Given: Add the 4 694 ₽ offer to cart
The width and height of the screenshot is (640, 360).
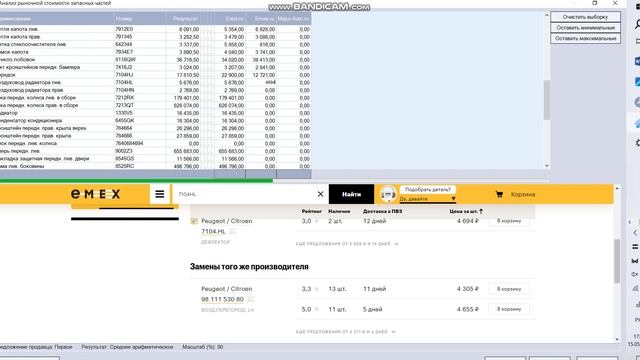Looking at the screenshot, I should click(509, 221).
